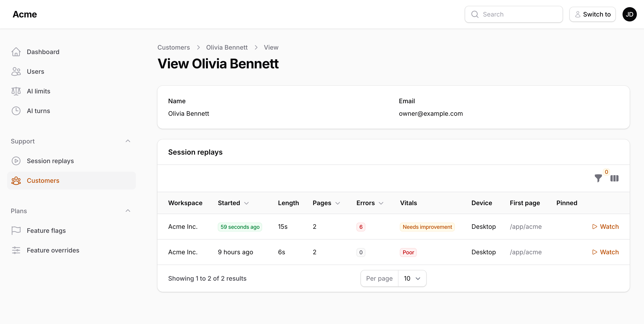This screenshot has height=324, width=644.
Task: Toggle table columns icon
Action: [x=614, y=178]
